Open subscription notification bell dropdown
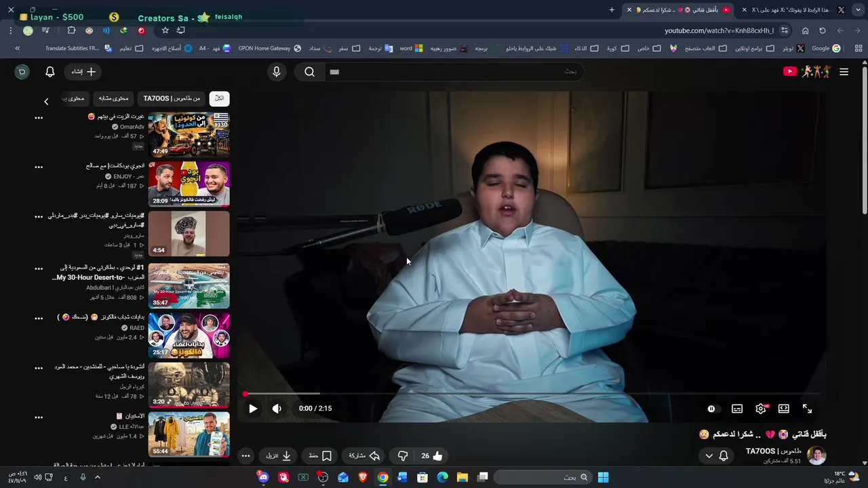Viewport: 868px width, 488px height. 717,456
